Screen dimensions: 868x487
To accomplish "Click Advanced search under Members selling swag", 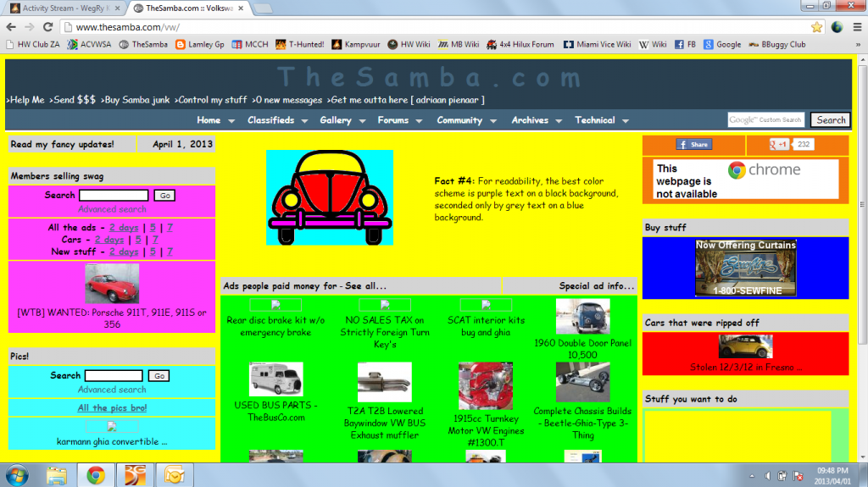I will [x=112, y=209].
